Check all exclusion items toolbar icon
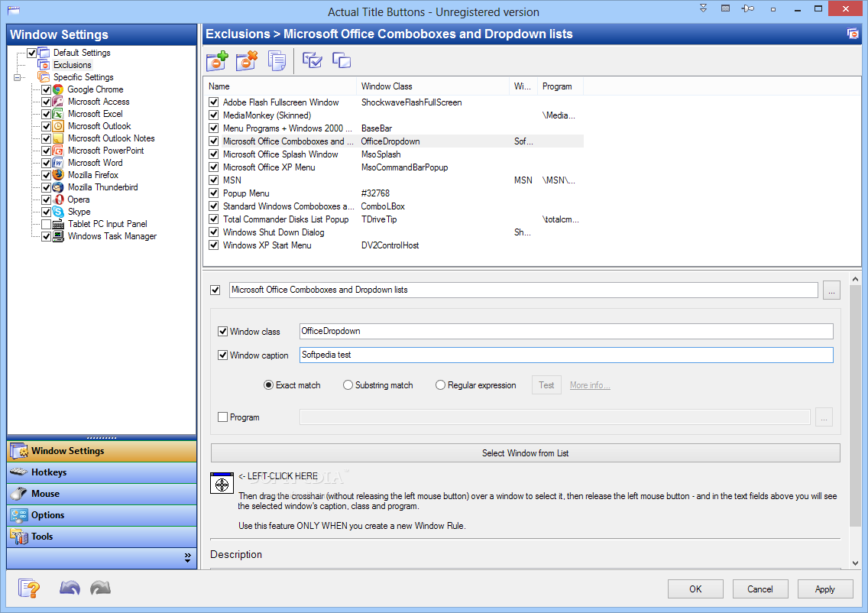This screenshot has height=613, width=868. pos(313,60)
